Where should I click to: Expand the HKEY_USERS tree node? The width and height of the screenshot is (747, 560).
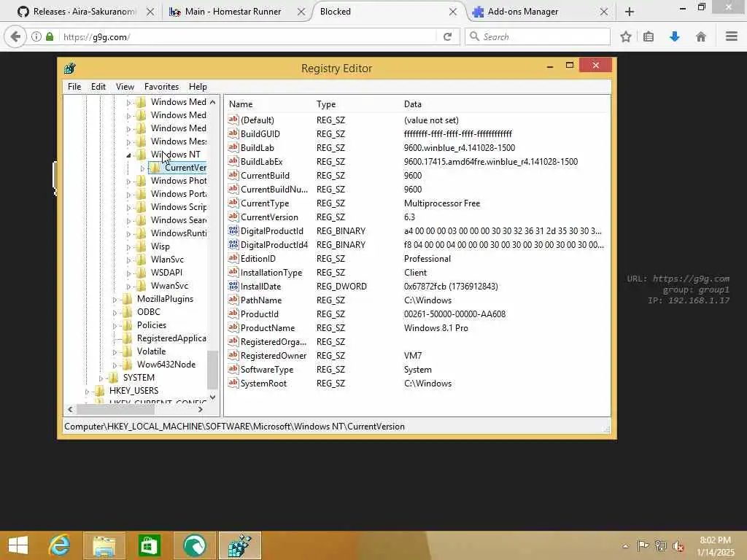pyautogui.click(x=87, y=392)
